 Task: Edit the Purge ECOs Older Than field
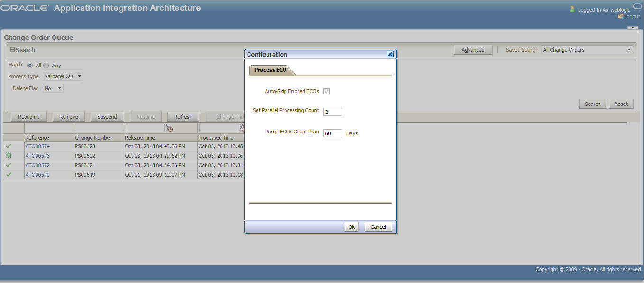332,133
